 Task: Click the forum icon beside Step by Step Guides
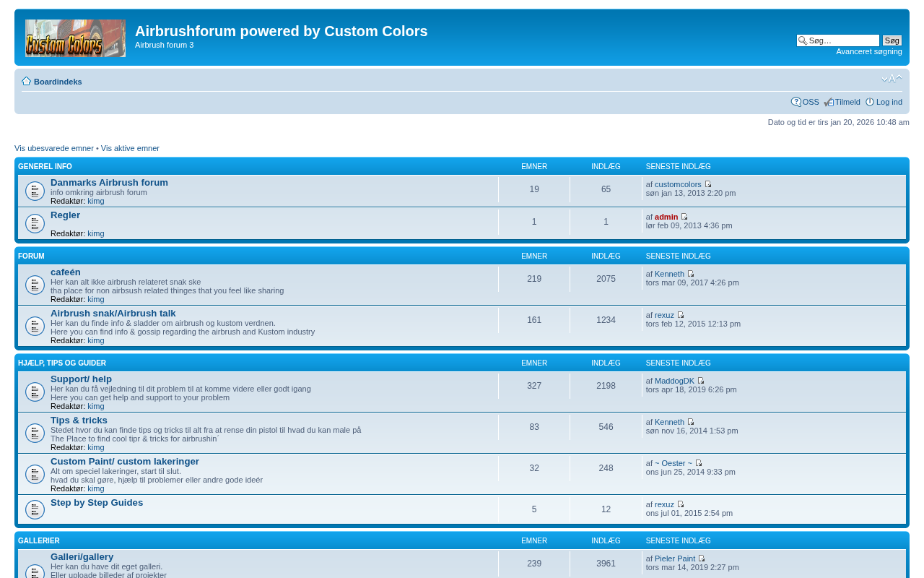[x=35, y=509]
